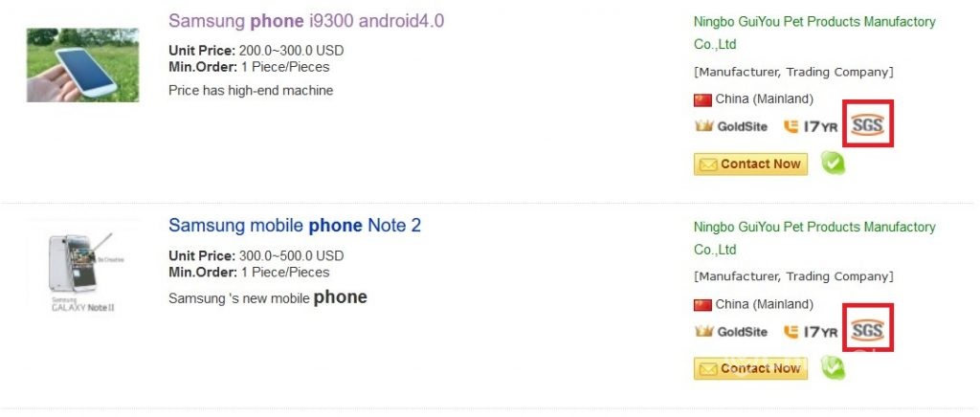The height and width of the screenshot is (417, 980).
Task: Click SGS badge in Note 2 listing
Action: [x=867, y=329]
